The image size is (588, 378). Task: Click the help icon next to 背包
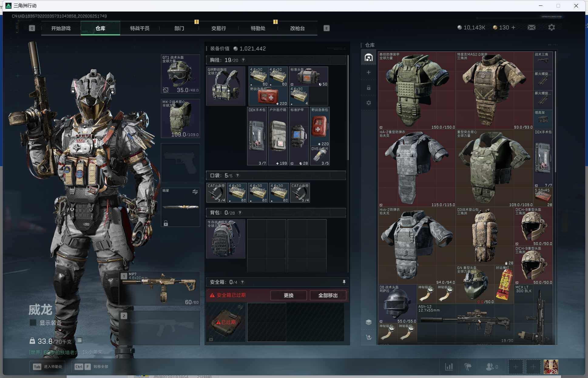pyautogui.click(x=240, y=213)
